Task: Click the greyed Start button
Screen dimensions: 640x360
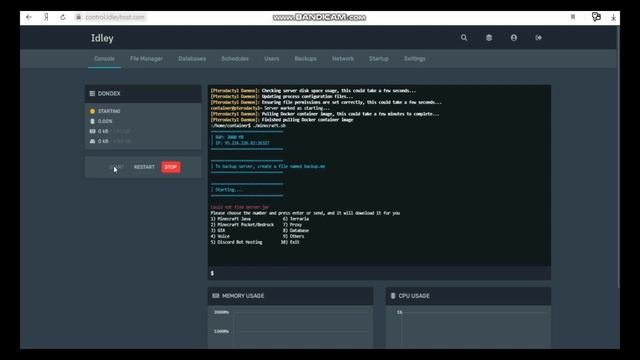Action: pyautogui.click(x=116, y=167)
